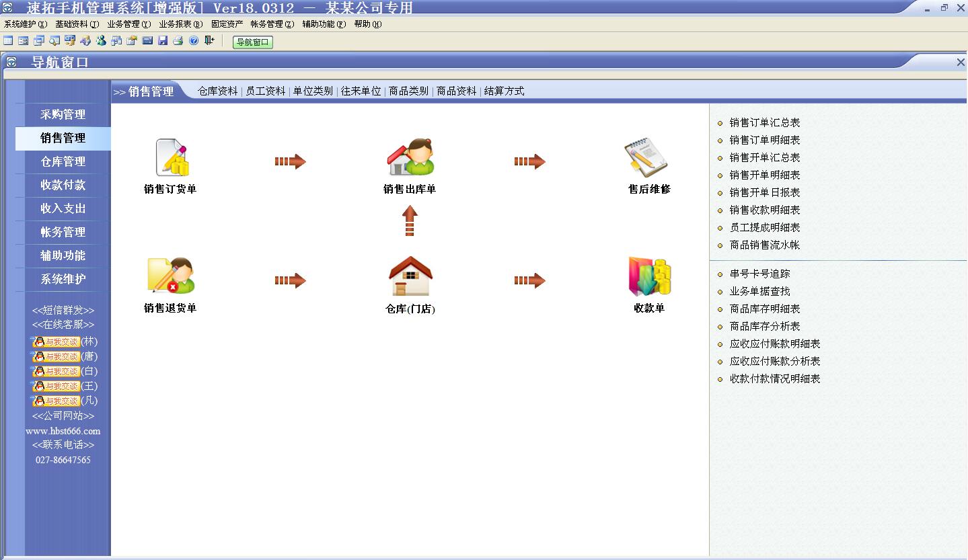Open the 帐务管理(Z) menu in menu bar
The image size is (968, 560).
272,24
